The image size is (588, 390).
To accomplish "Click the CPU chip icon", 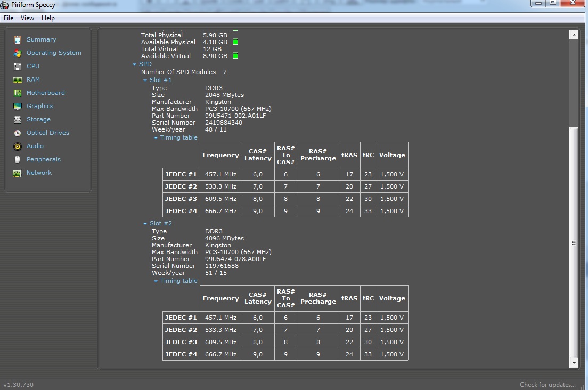I will point(17,67).
